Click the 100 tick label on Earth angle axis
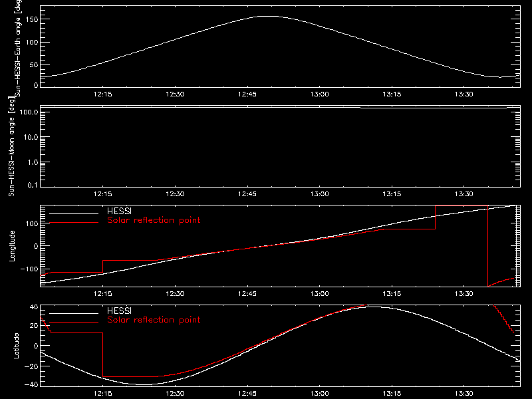The image size is (532, 399). click(33, 42)
